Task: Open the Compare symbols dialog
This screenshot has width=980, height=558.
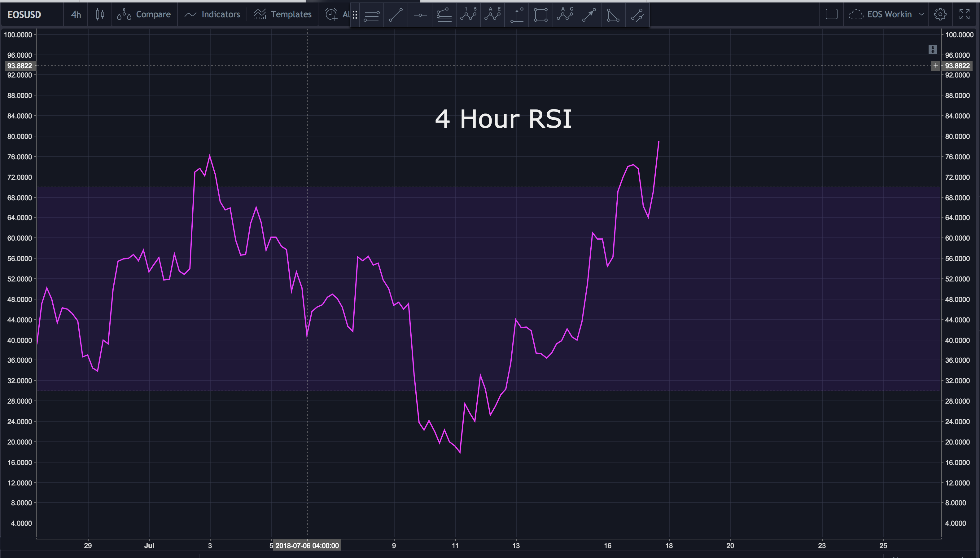Action: point(144,15)
